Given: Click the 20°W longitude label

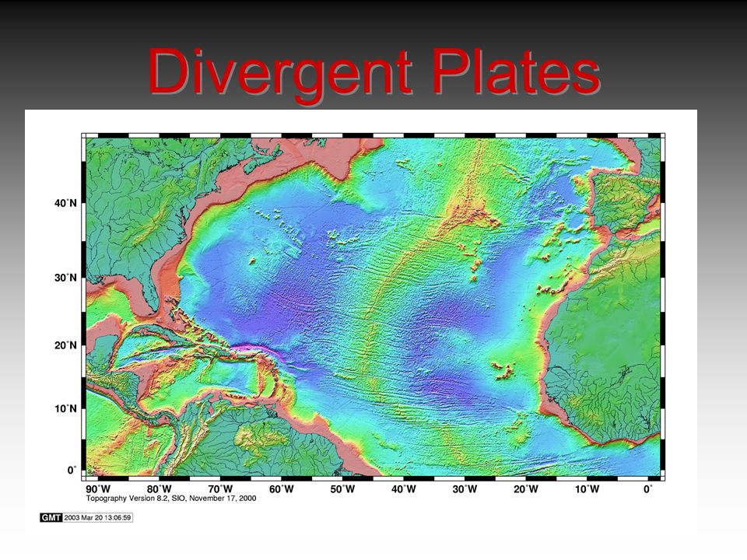Looking at the screenshot, I should coord(526,489).
